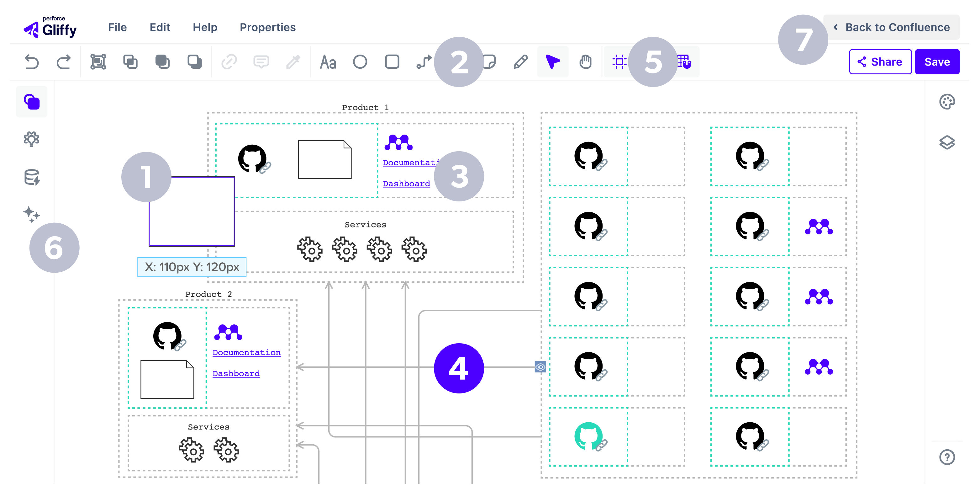This screenshot has width=980, height=497.
Task: Click the Duplicate shapes icon
Action: coord(130,62)
